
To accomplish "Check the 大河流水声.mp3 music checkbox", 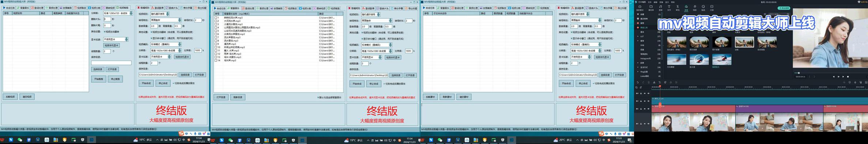I will pyautogui.click(x=216, y=21).
